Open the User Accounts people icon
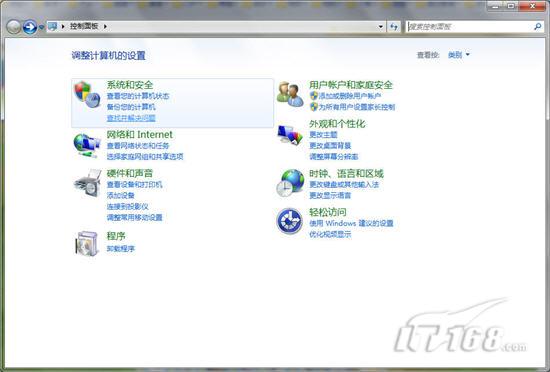Image resolution: width=550 pixels, height=372 pixels. 290,94
